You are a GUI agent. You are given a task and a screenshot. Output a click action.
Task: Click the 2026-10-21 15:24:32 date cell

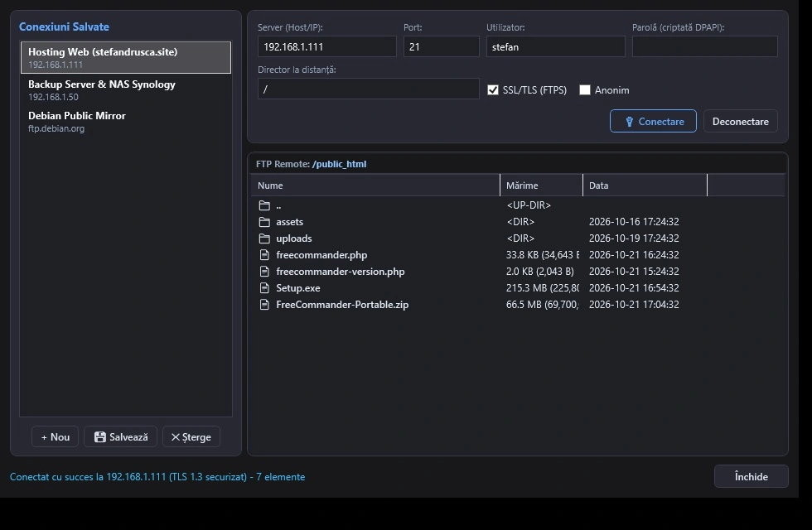tap(634, 272)
